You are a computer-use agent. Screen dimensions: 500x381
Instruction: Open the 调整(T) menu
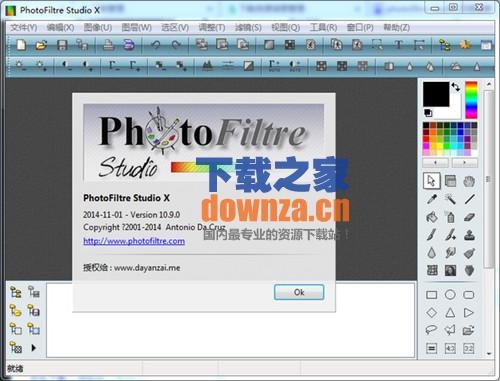coord(212,28)
